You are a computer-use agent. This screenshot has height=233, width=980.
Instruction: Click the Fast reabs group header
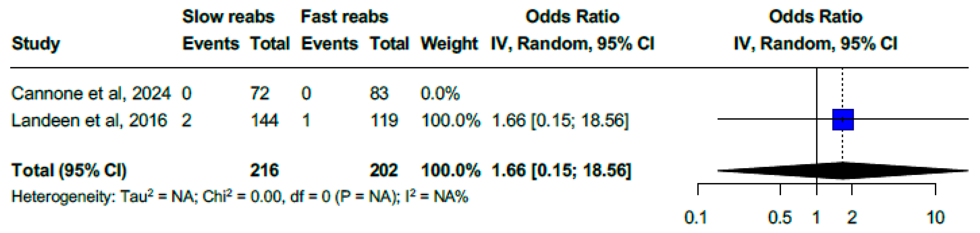[344, 17]
